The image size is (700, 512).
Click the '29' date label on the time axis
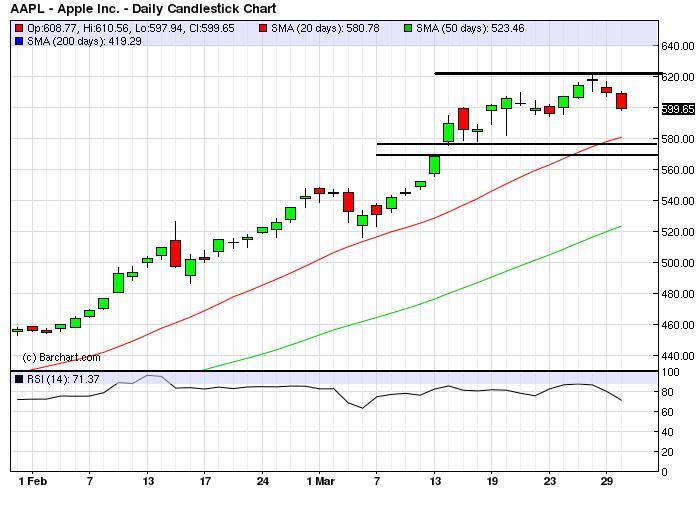(605, 480)
